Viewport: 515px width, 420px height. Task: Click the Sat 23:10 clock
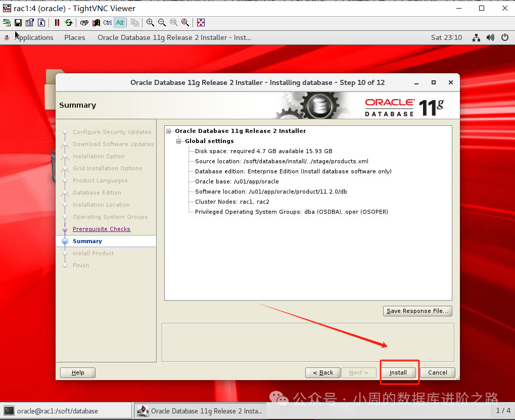(446, 37)
